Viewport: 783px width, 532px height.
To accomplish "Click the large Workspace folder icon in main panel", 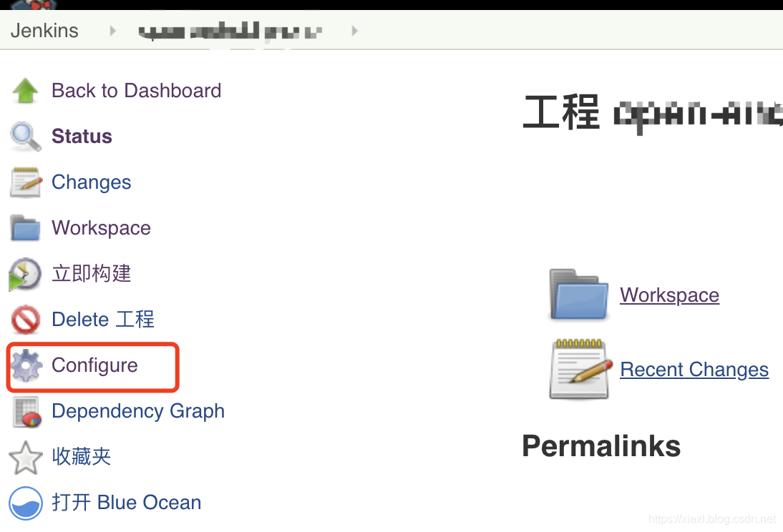I will tap(579, 295).
